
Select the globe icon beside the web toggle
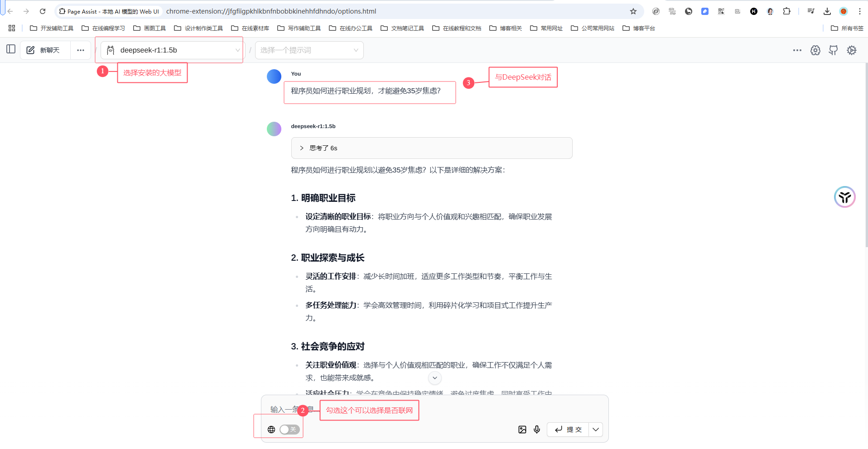(271, 430)
